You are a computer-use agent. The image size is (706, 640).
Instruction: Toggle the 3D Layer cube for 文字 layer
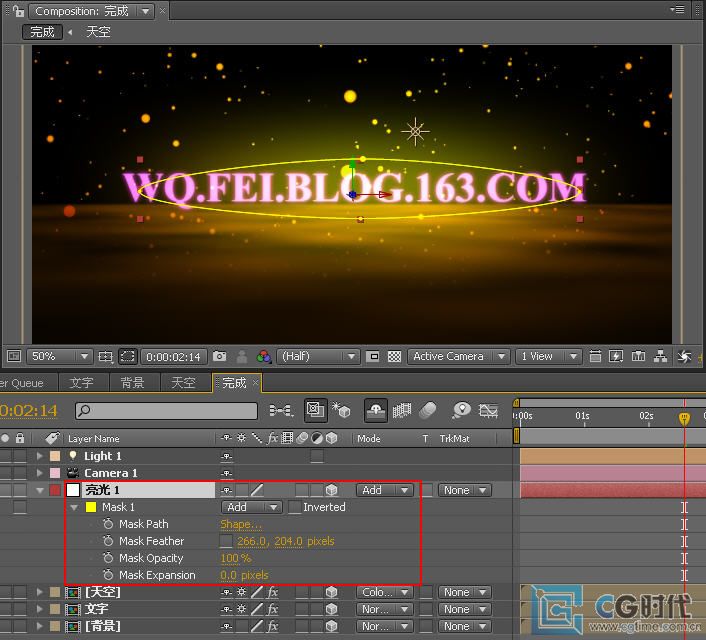pyautogui.click(x=332, y=609)
